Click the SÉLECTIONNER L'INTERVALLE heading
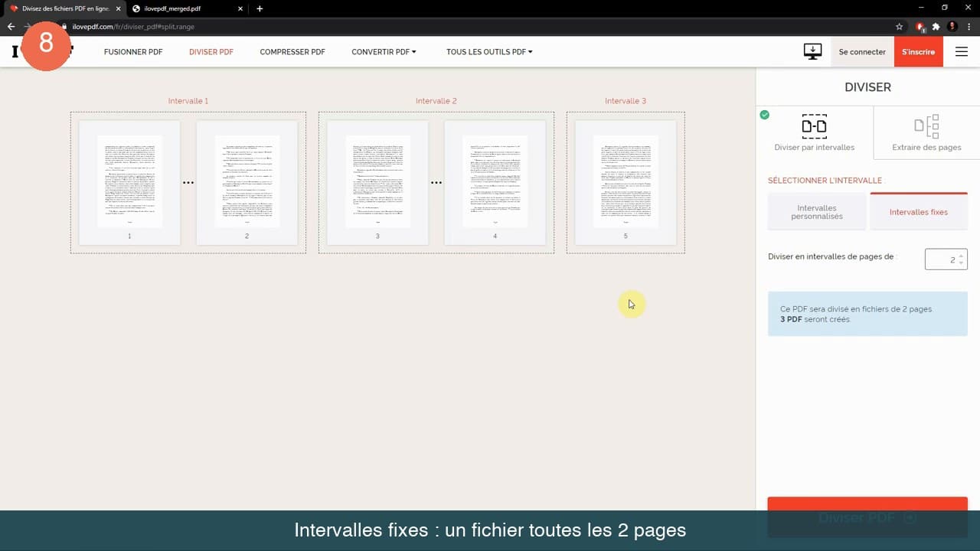Viewport: 980px width, 551px height. coord(825,181)
